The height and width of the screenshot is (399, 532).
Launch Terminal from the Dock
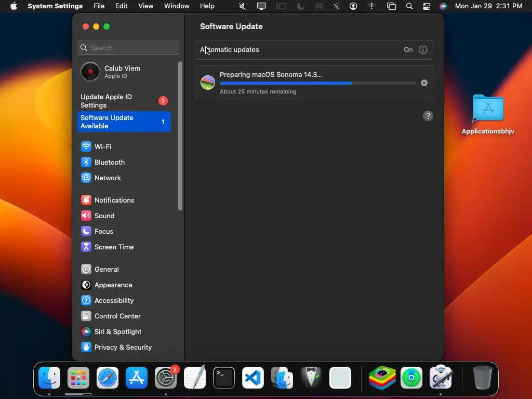(x=224, y=378)
